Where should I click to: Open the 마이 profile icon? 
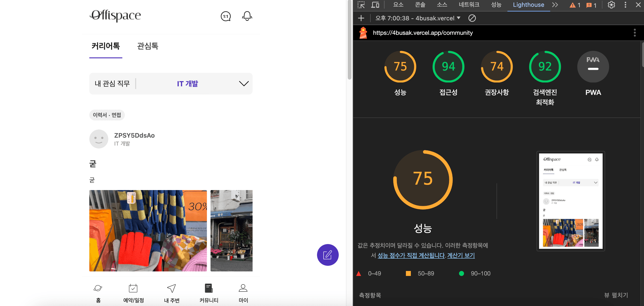(x=243, y=288)
